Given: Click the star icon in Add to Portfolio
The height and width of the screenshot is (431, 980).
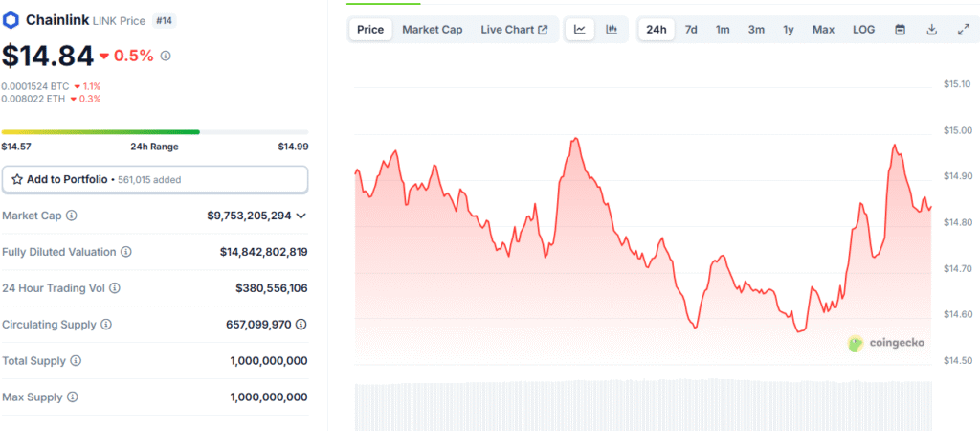Looking at the screenshot, I should click(x=17, y=179).
